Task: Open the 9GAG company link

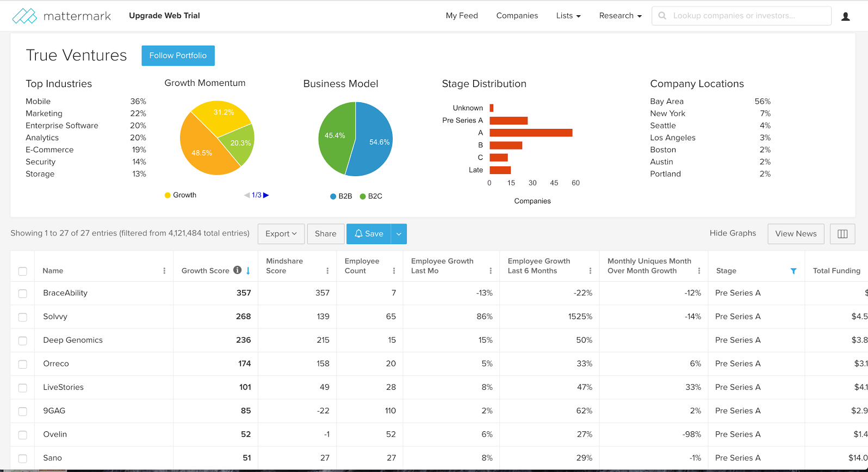Action: tap(54, 411)
